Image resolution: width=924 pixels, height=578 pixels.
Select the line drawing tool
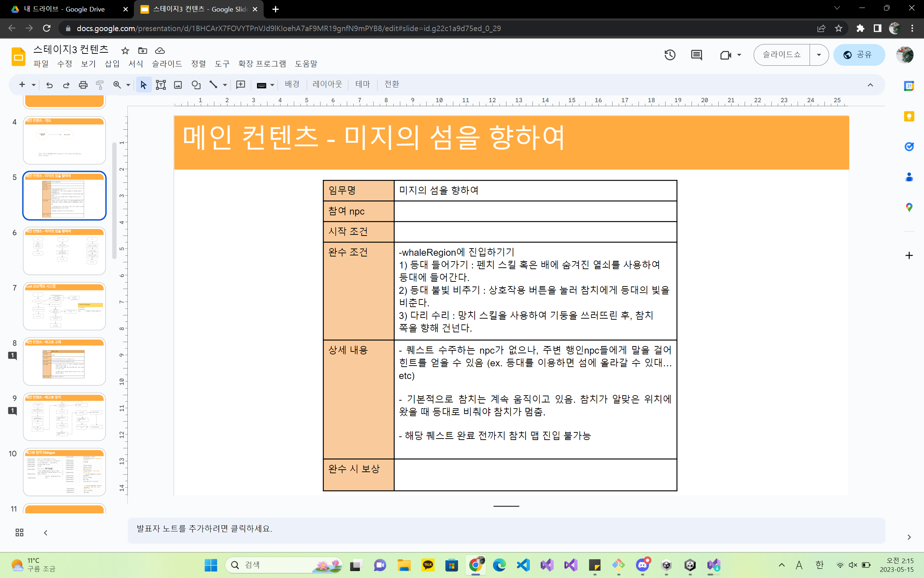(x=213, y=85)
